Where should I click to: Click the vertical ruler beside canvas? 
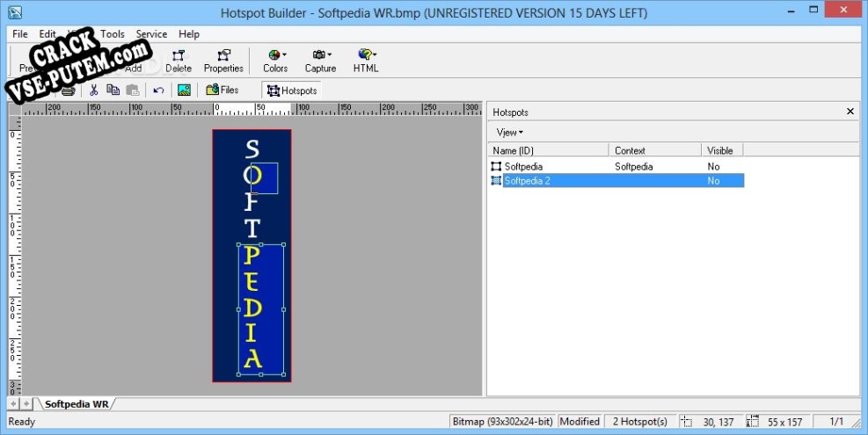(15, 256)
